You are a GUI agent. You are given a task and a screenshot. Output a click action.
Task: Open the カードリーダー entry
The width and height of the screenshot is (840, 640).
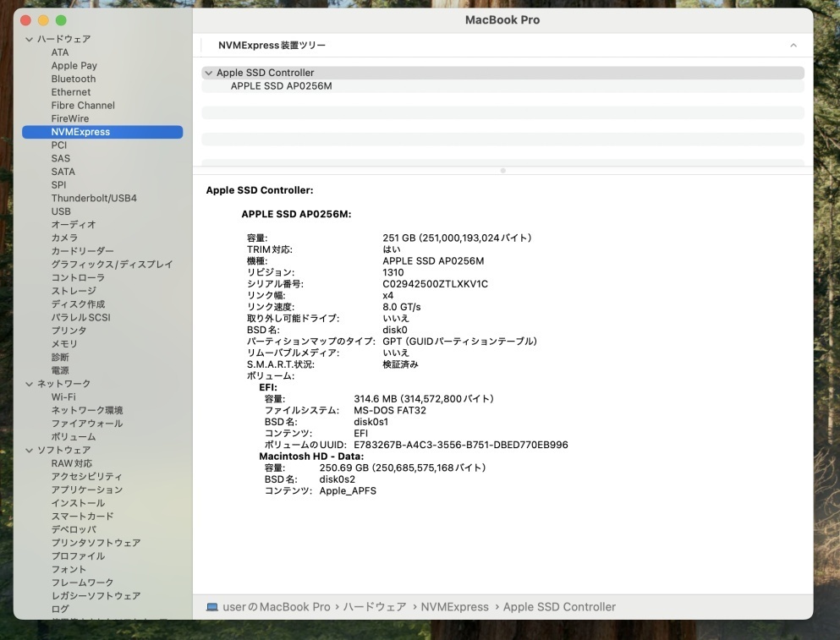83,251
